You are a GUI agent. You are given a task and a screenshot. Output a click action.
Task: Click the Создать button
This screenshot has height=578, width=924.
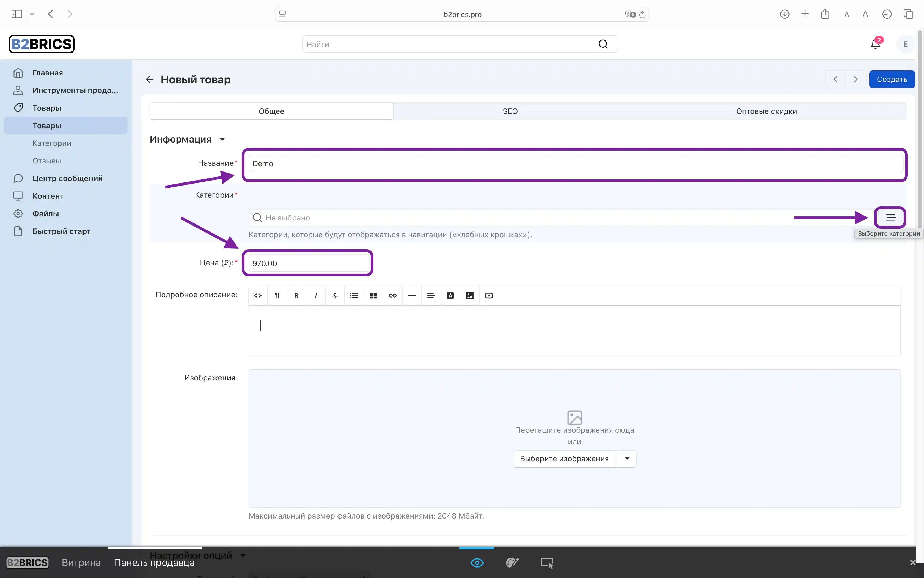(x=892, y=79)
